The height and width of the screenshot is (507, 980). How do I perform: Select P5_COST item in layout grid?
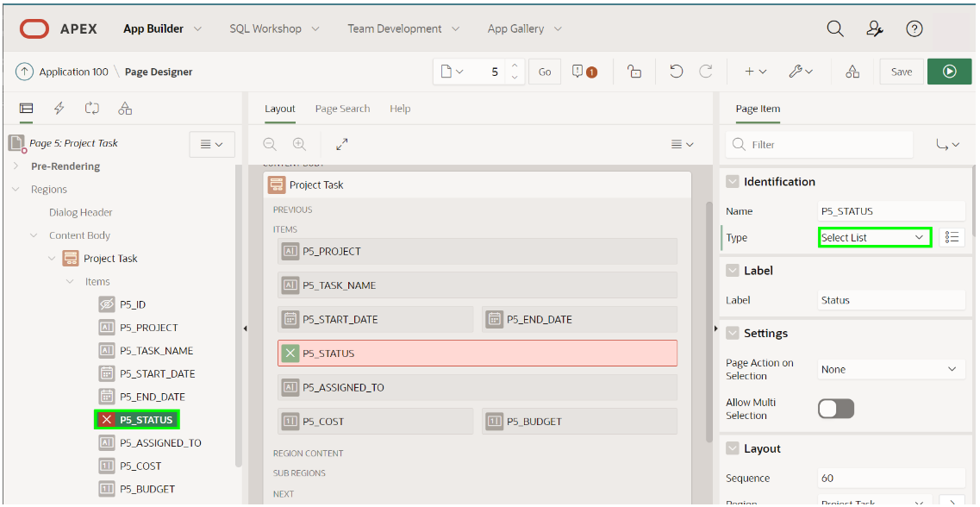(x=376, y=422)
